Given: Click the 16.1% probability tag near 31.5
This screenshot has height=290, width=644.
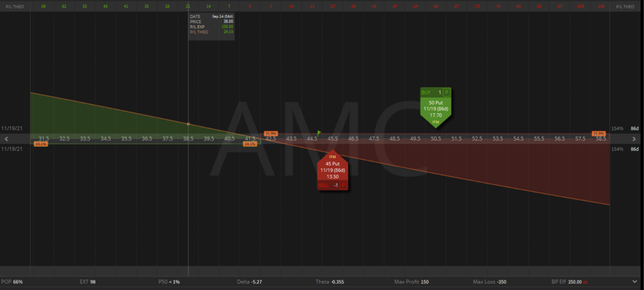Looking at the screenshot, I should point(41,144).
